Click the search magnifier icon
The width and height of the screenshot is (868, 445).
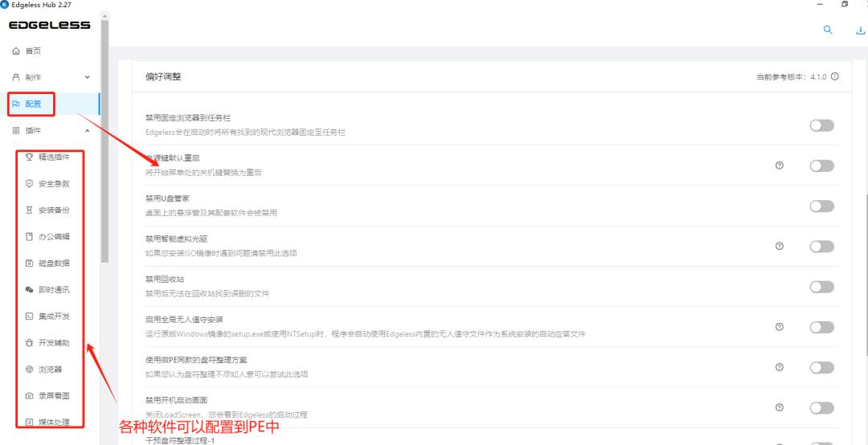coord(828,30)
